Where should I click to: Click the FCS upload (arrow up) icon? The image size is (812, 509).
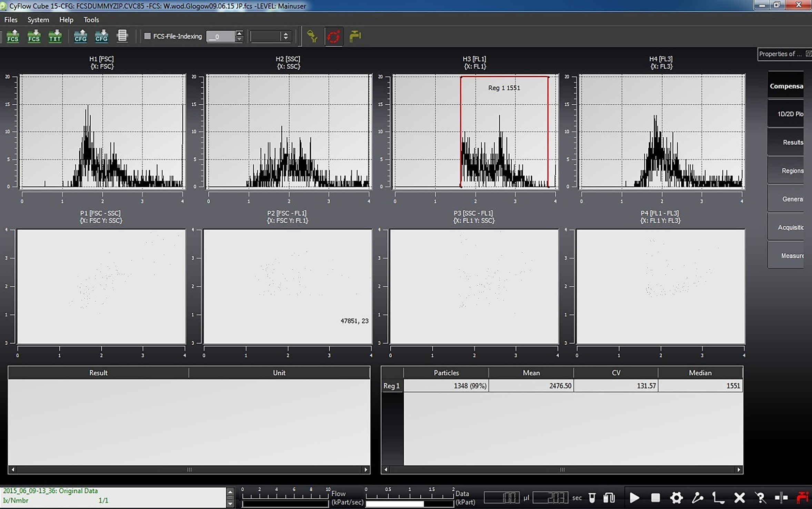click(x=13, y=36)
